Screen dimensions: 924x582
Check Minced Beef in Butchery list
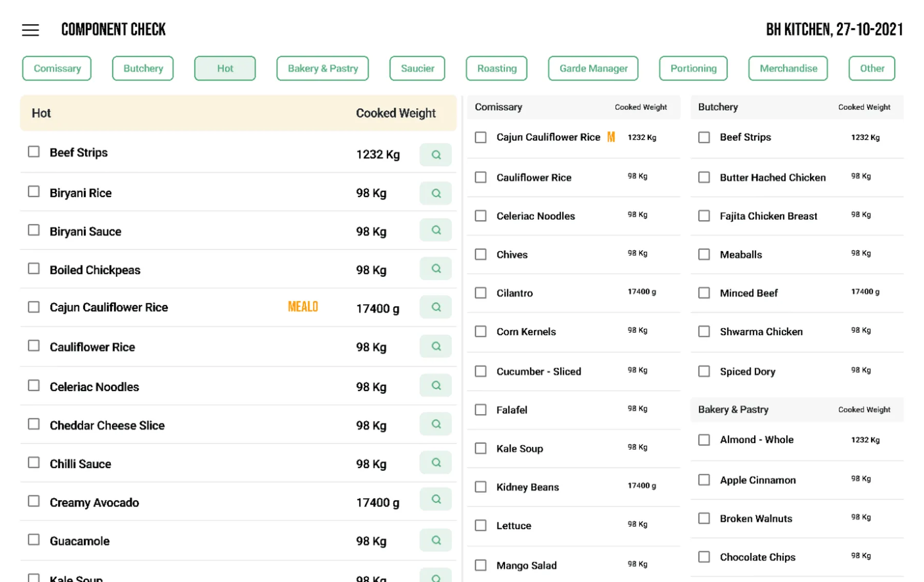click(x=704, y=293)
